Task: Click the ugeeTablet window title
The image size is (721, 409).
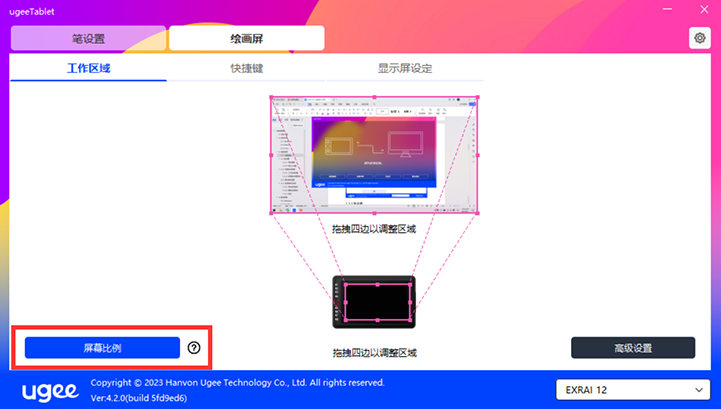Action: [32, 12]
